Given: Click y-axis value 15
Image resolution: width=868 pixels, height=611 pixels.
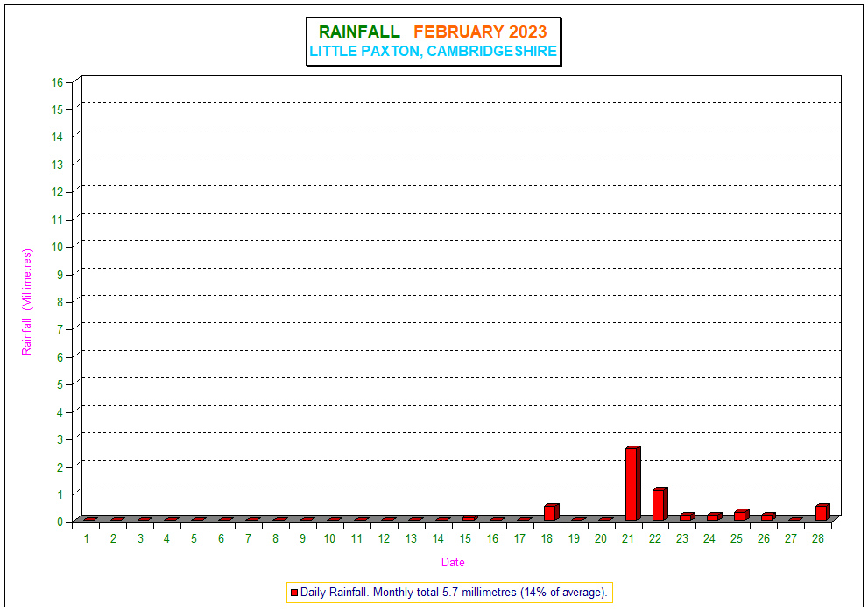Looking at the screenshot, I should (58, 109).
